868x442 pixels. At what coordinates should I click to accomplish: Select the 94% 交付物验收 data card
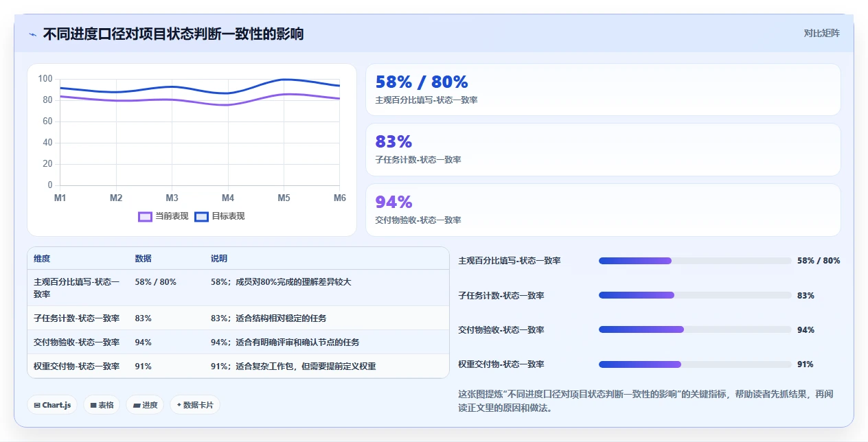[x=603, y=210]
